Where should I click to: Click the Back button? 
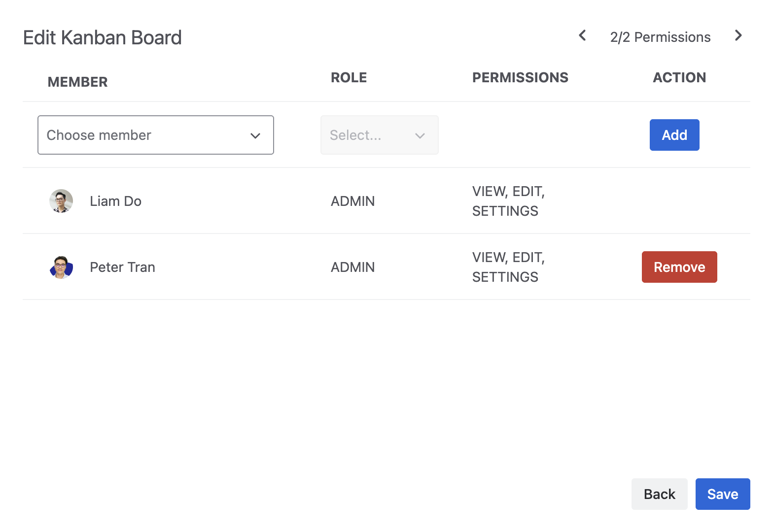click(659, 494)
